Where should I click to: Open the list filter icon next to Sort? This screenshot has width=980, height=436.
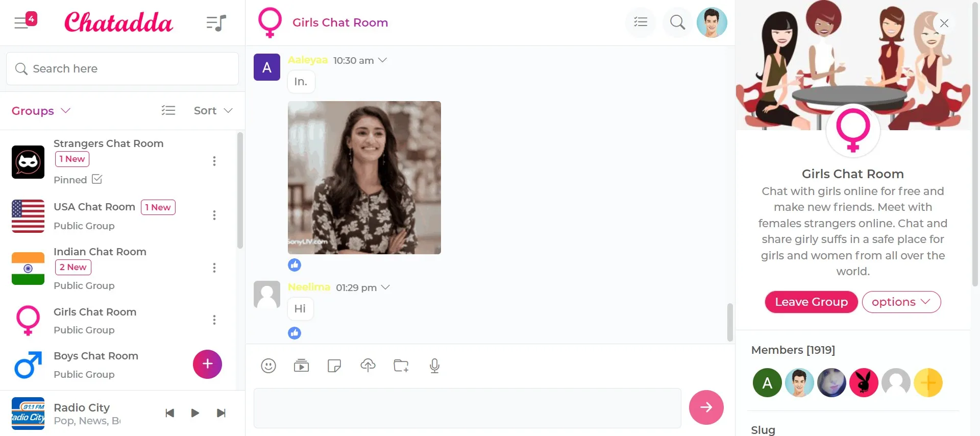[x=168, y=110]
